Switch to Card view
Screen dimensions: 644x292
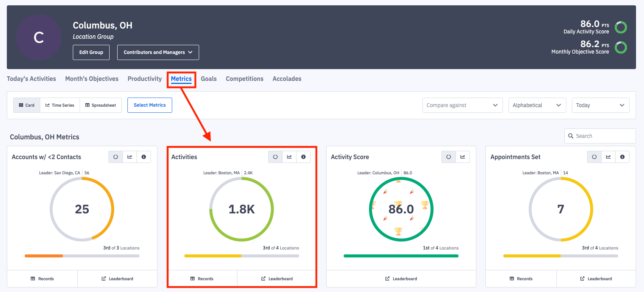(27, 105)
